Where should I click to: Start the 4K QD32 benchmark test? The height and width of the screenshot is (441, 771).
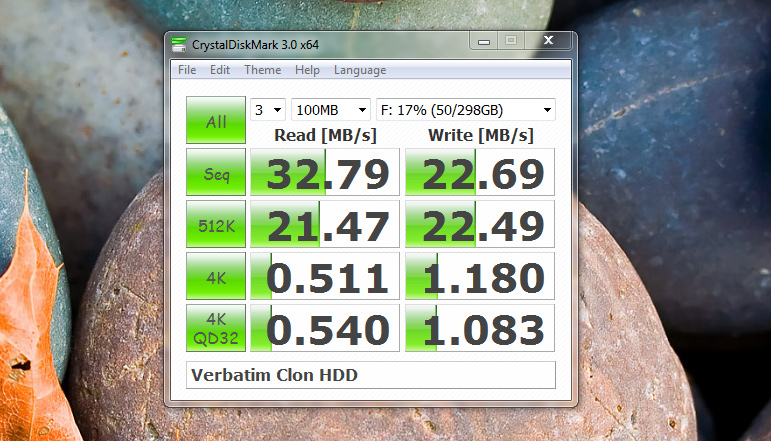[216, 328]
